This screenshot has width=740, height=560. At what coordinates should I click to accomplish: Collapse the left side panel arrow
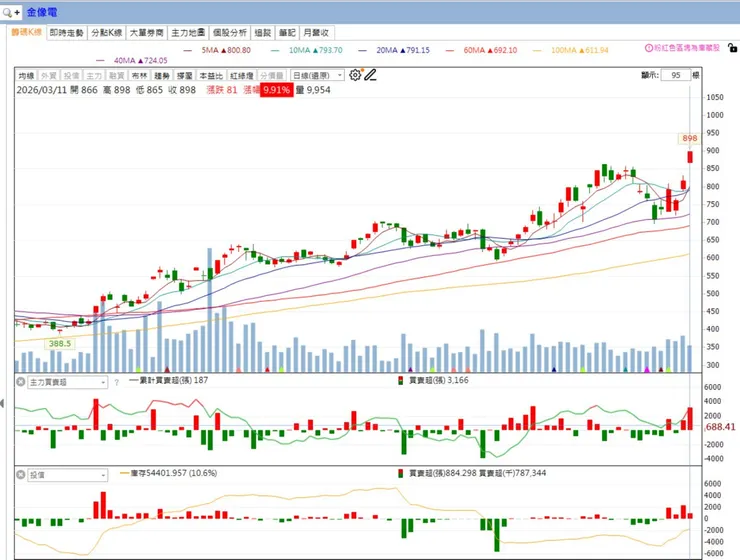click(x=2, y=403)
